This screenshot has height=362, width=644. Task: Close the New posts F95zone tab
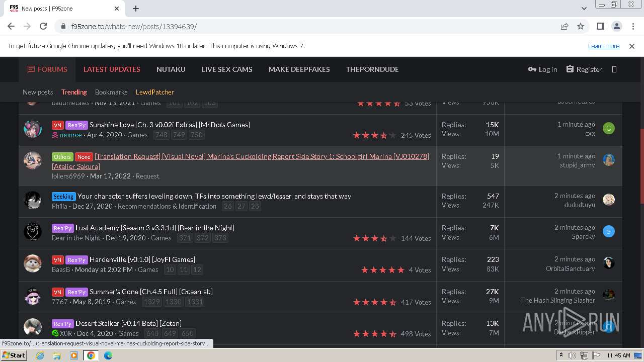click(x=117, y=9)
